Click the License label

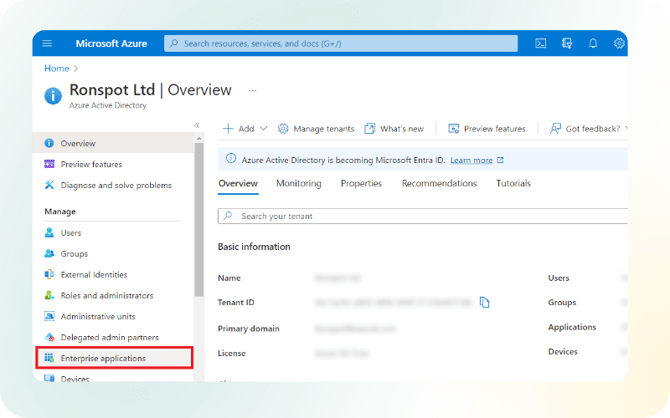(232, 353)
